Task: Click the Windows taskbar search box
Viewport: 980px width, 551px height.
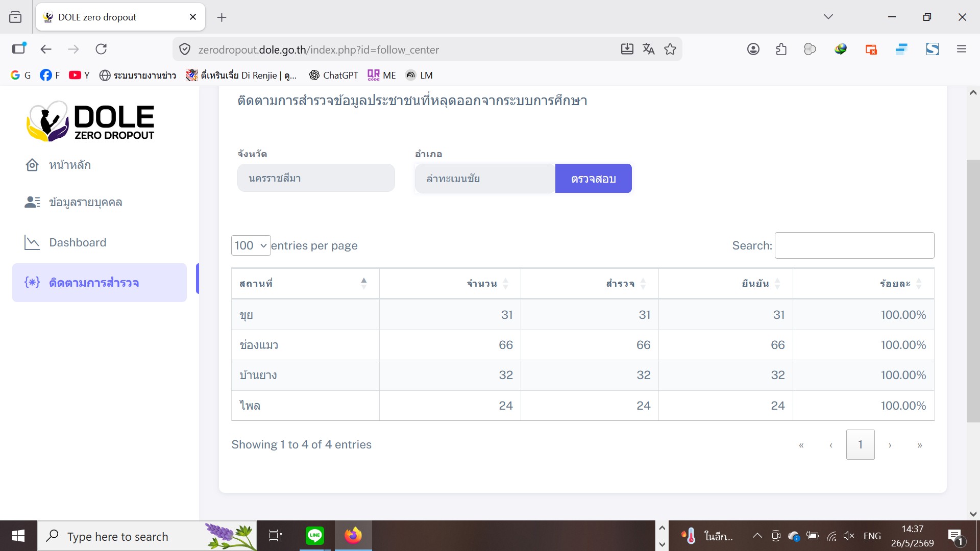Action: click(147, 536)
